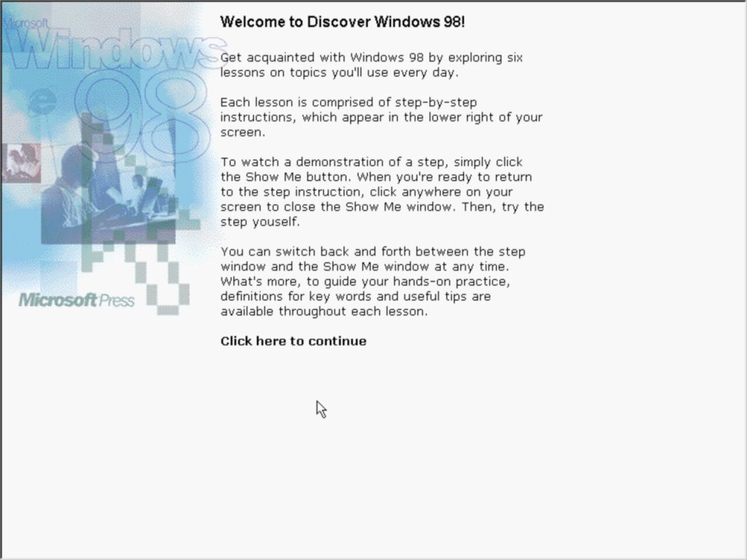Click the word "Press" in the logo
The width and height of the screenshot is (747, 560).
tap(116, 300)
